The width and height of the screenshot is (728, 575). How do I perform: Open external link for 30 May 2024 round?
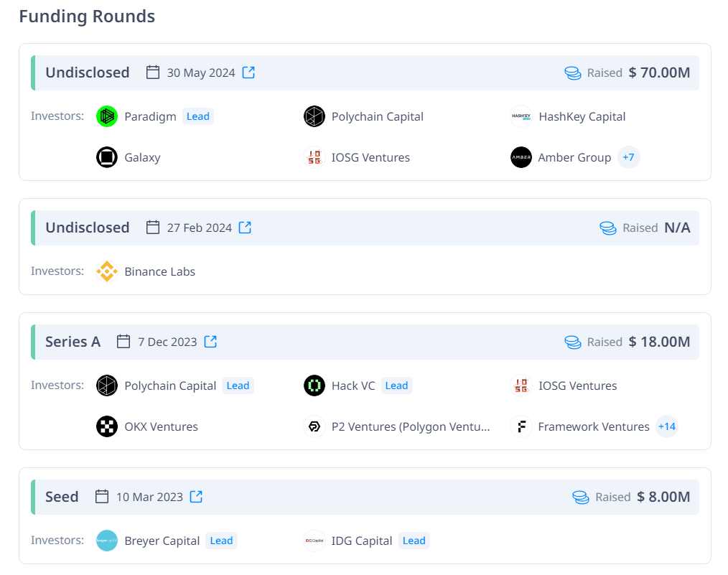pyautogui.click(x=248, y=73)
